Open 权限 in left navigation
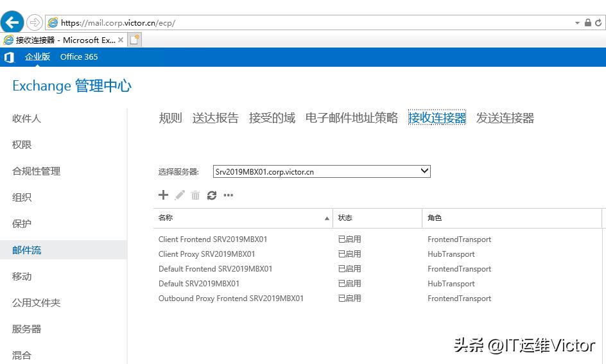 [22, 145]
